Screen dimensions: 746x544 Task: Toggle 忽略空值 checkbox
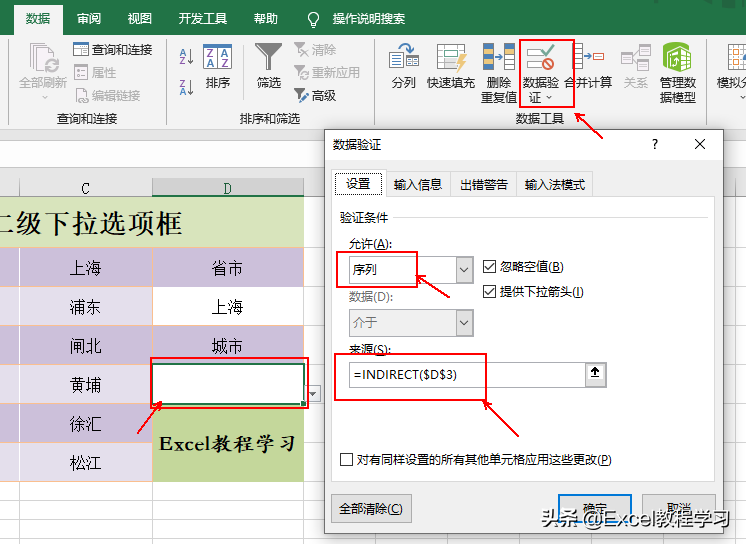(489, 266)
